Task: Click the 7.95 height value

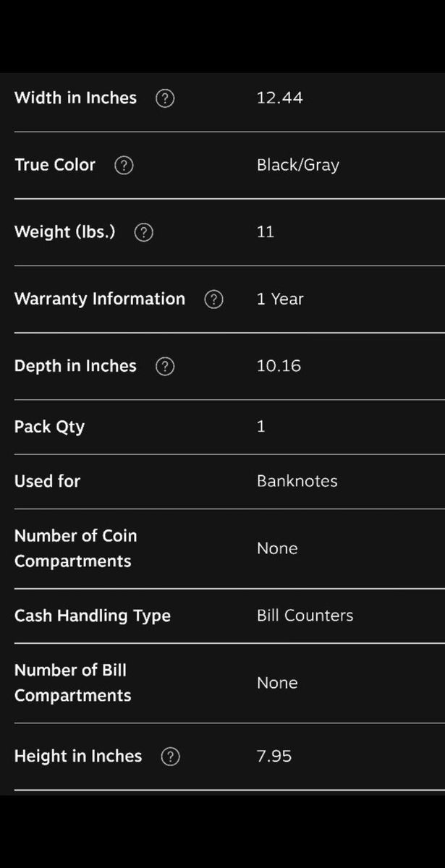Action: coord(274,756)
